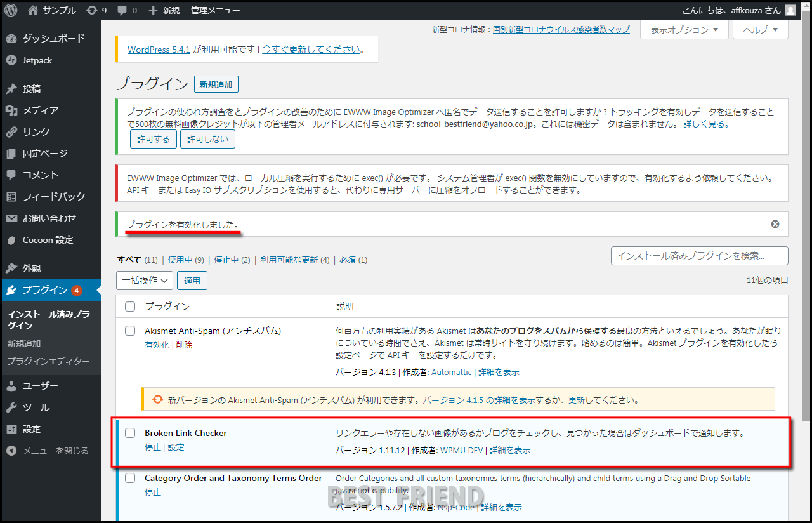
Task: Select the すべて (11) filter
Action: point(137,260)
